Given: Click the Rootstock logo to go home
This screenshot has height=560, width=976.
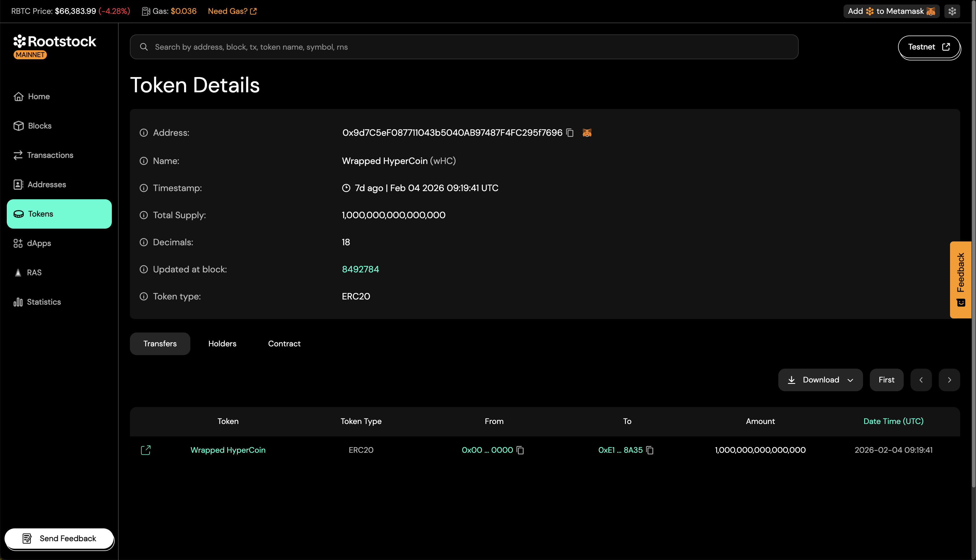Looking at the screenshot, I should 55,41.
